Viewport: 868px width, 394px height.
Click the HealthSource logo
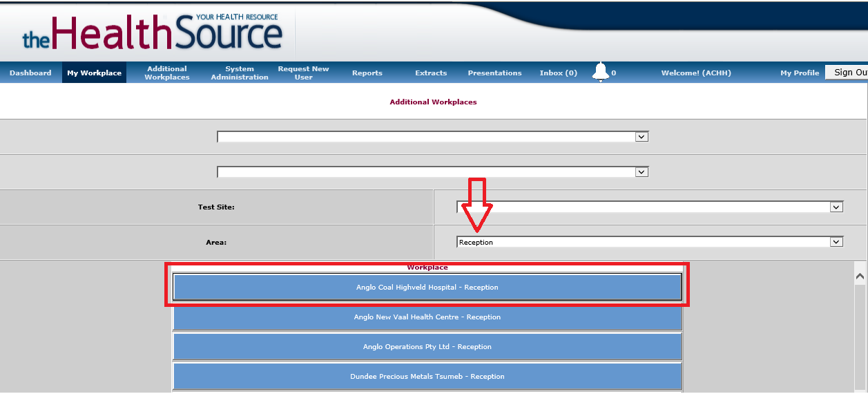coord(153,32)
